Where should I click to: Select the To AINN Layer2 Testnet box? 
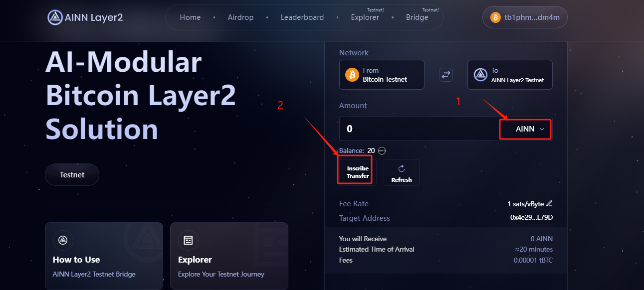point(510,75)
